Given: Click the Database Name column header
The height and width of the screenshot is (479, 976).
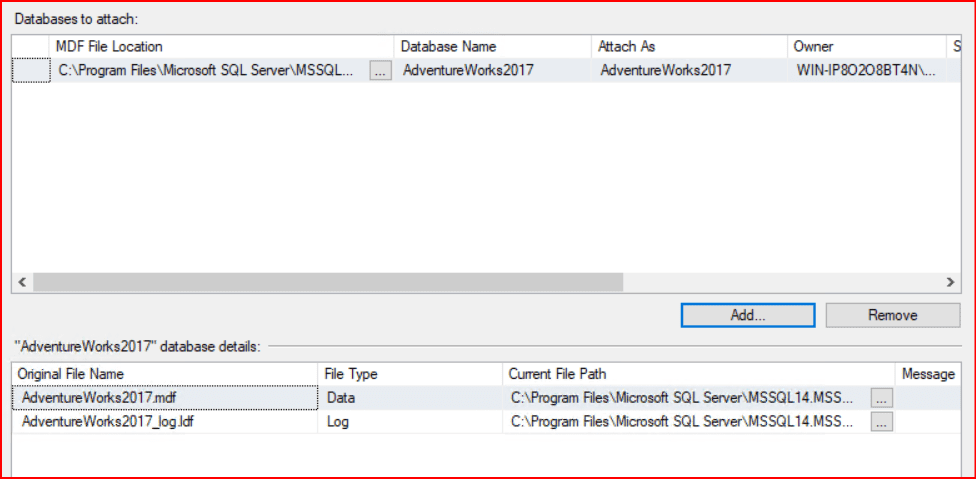Looking at the screenshot, I should pyautogui.click(x=492, y=46).
